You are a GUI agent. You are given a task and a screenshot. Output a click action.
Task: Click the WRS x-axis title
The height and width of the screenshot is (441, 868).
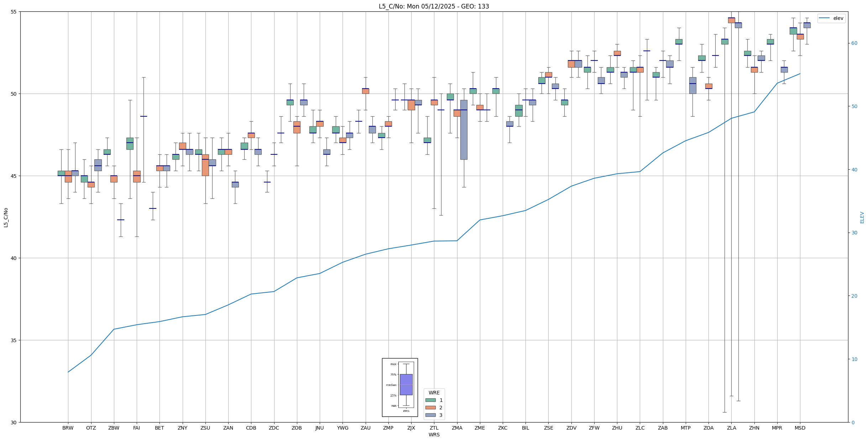[434, 435]
